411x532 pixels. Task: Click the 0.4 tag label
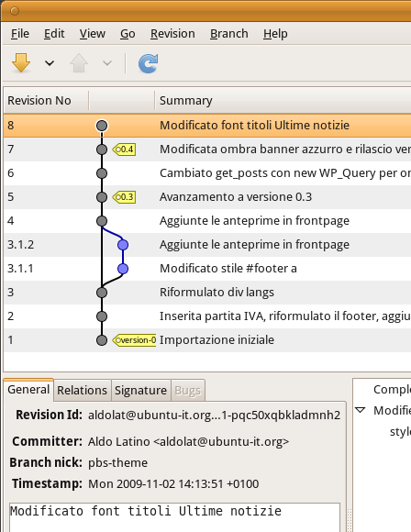pos(124,150)
